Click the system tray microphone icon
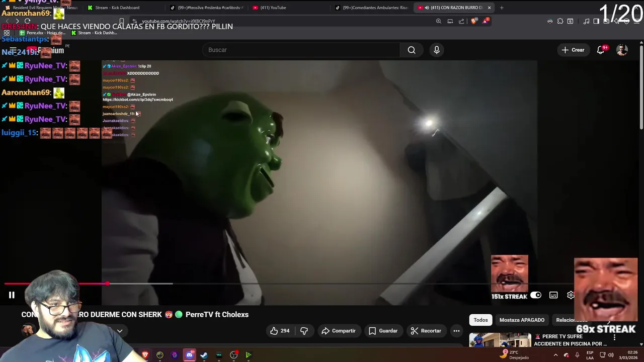The width and height of the screenshot is (644, 362). click(x=577, y=355)
